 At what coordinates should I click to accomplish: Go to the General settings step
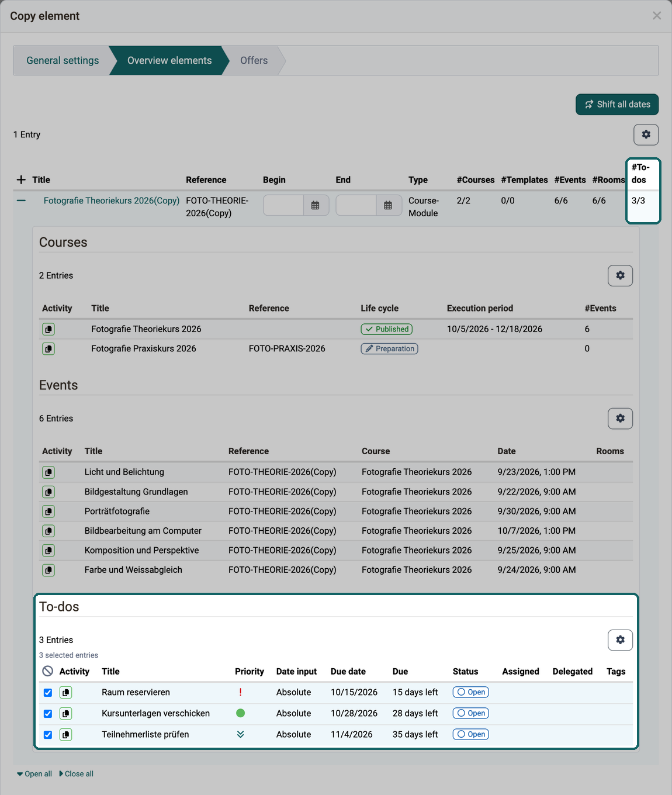click(63, 60)
